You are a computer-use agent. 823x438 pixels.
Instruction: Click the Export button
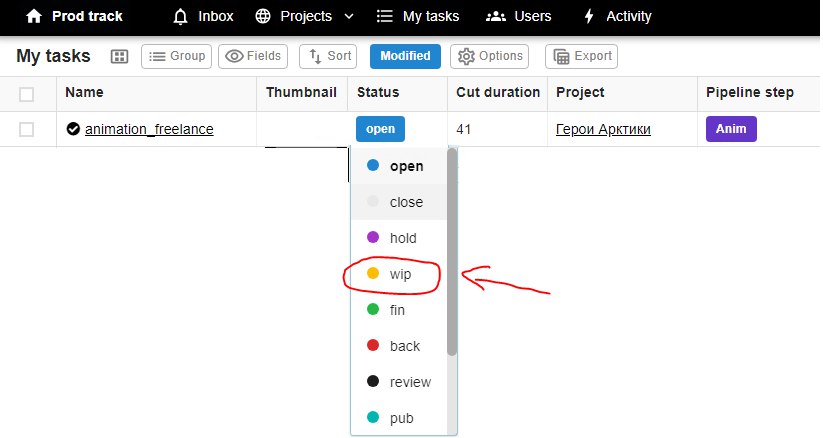click(x=581, y=57)
